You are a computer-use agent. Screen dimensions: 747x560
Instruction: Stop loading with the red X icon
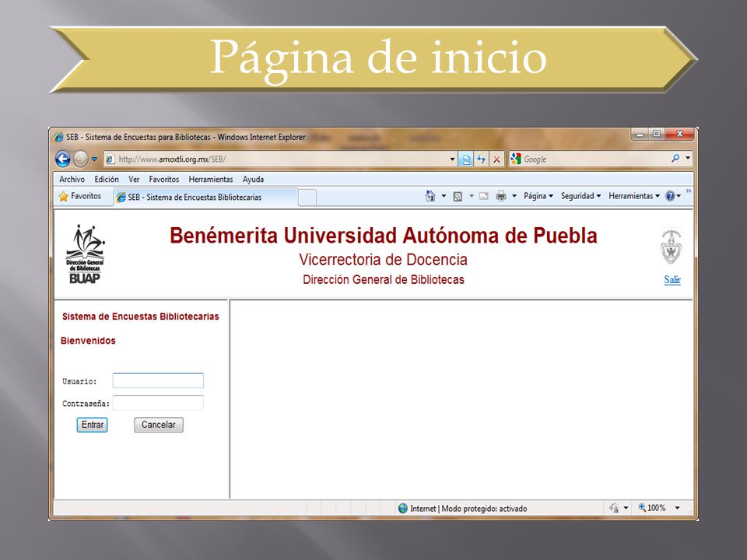point(496,159)
